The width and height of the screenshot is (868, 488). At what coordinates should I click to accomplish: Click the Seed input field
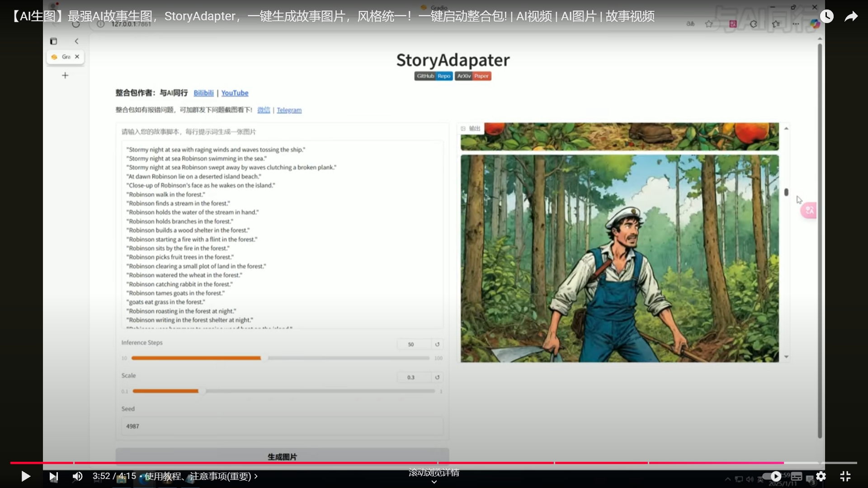tap(282, 426)
